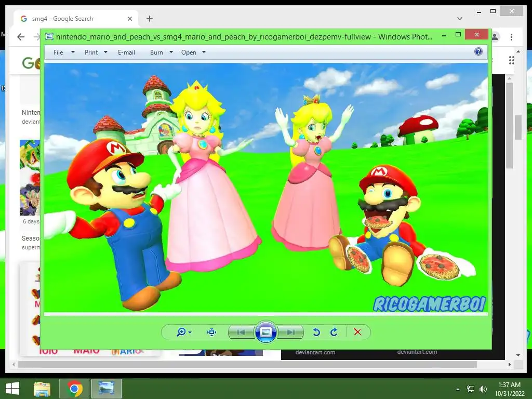Click the Photo Viewer title bar icon

tap(49, 36)
